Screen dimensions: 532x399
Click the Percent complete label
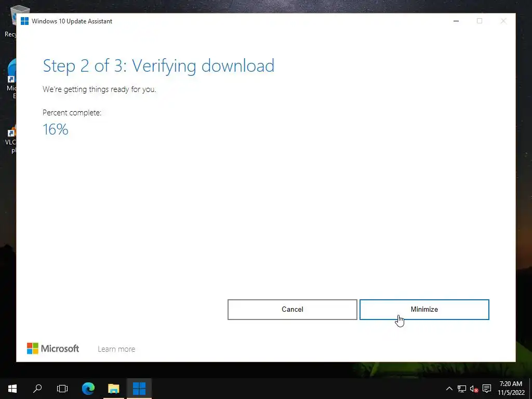coord(72,113)
